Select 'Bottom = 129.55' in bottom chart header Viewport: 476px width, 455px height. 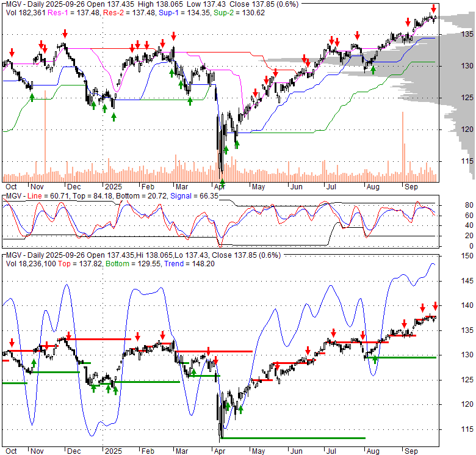click(x=134, y=264)
